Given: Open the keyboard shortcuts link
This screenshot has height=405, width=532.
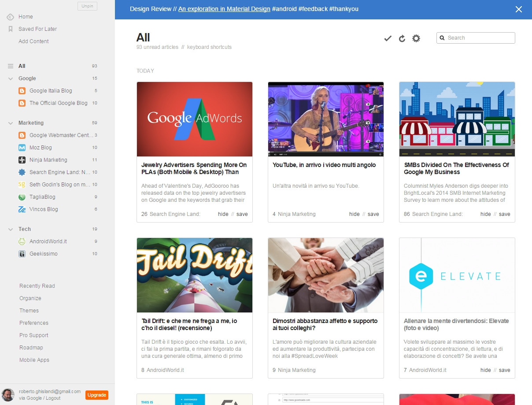Looking at the screenshot, I should click(x=209, y=47).
